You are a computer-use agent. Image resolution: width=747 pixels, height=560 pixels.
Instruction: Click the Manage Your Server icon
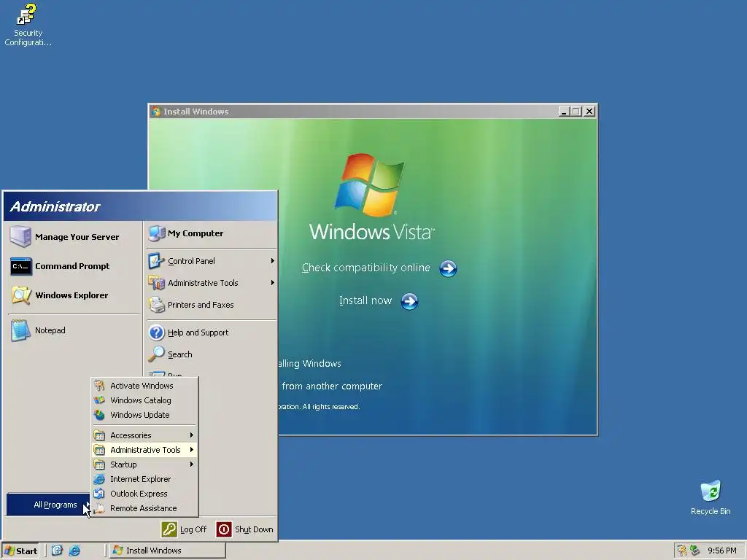[20, 237]
